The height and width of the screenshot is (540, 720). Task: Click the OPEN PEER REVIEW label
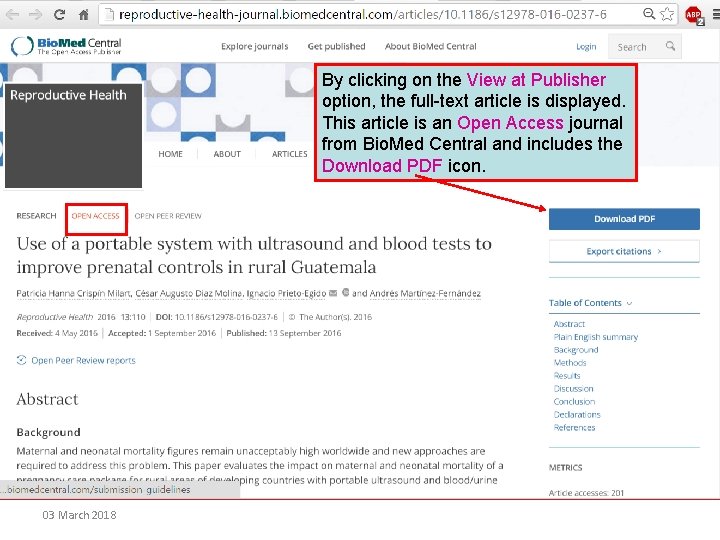coord(168,216)
